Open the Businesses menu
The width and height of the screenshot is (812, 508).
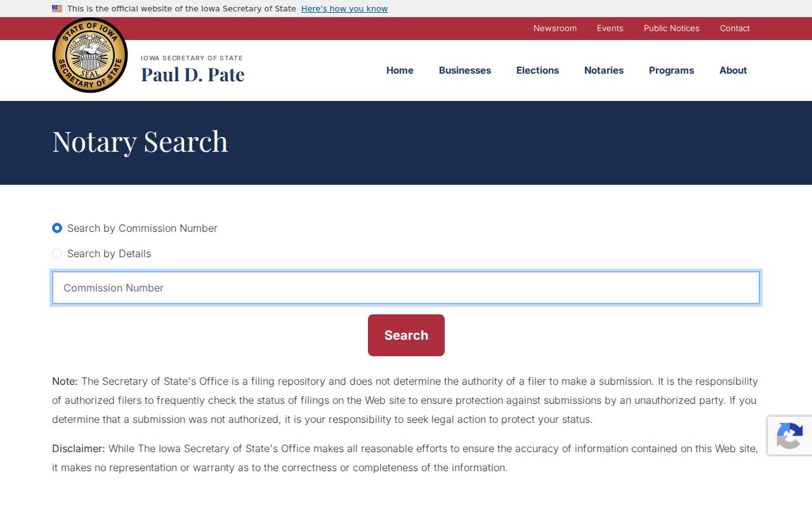point(465,70)
